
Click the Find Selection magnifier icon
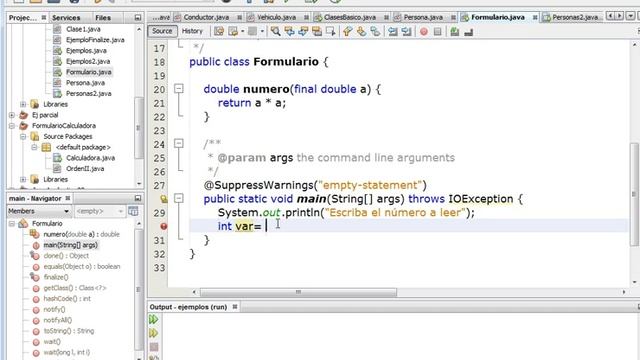click(276, 31)
